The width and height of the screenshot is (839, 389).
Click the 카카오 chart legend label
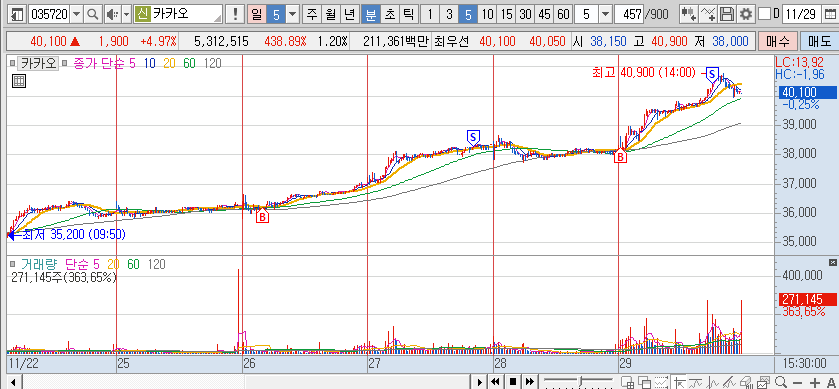tap(39, 63)
